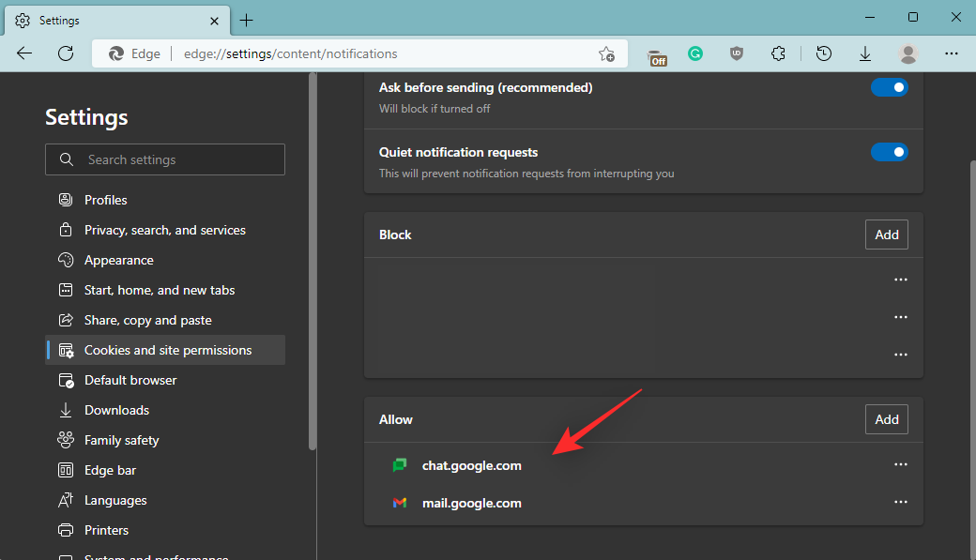This screenshot has width=976, height=560.
Task: Go to Appearance settings
Action: point(118,260)
